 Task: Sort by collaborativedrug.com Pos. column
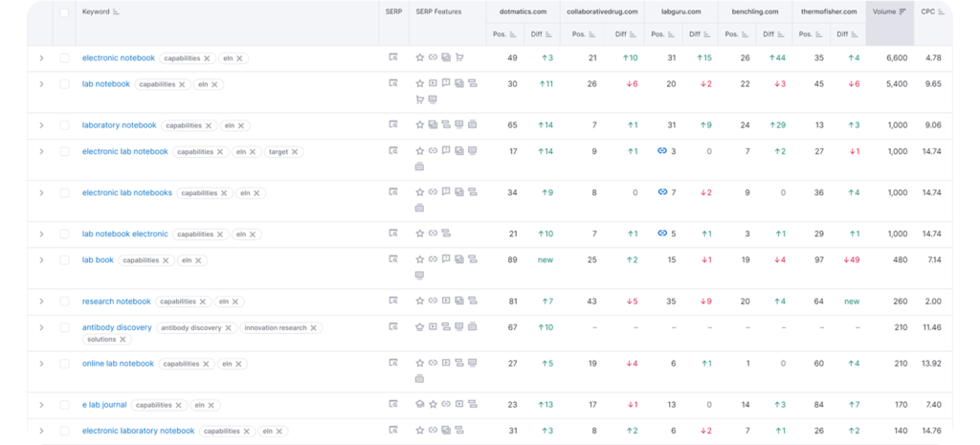click(x=584, y=34)
